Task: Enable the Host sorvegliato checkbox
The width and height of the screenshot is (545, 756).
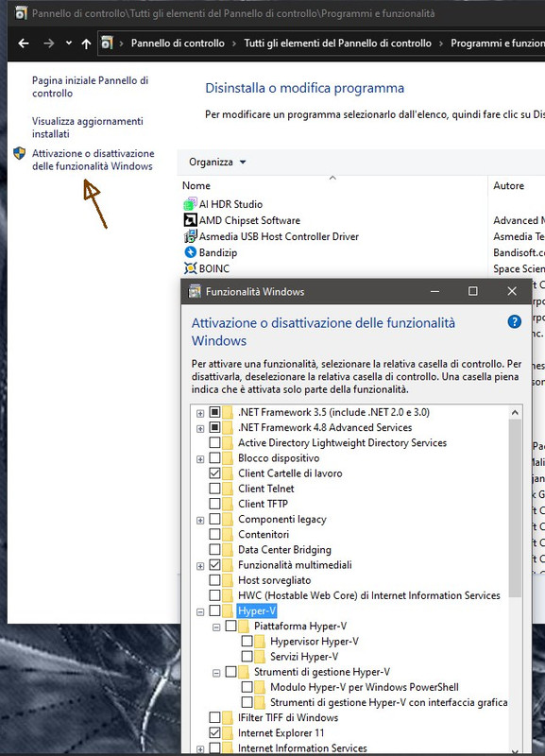Action: point(215,580)
